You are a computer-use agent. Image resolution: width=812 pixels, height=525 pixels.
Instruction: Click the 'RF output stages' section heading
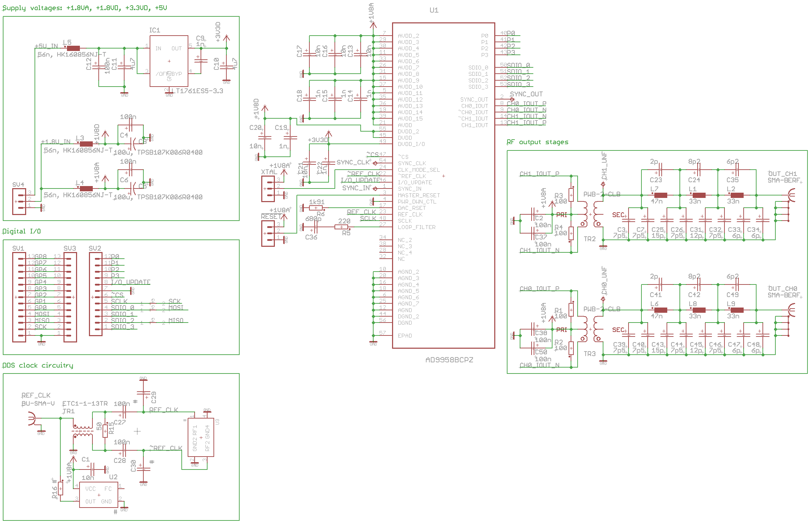(537, 142)
